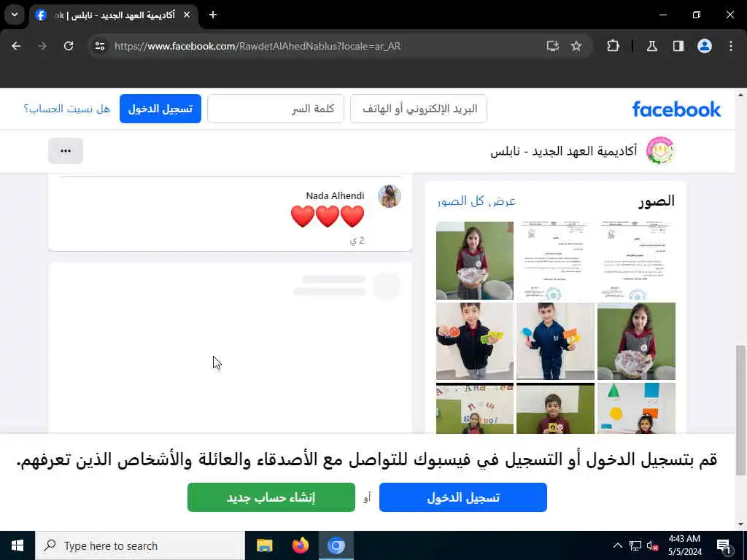
Task: Reload the Facebook page
Action: tap(69, 46)
